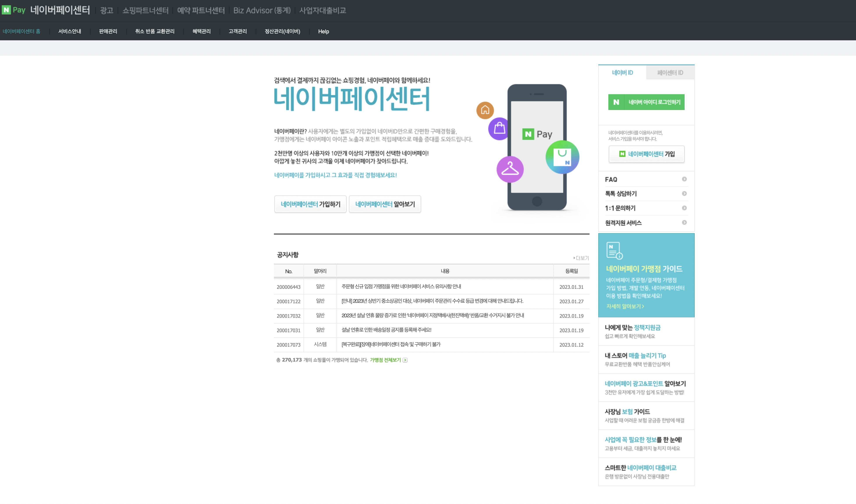Click the arrow icon beside 톡톡 상담하기

pyautogui.click(x=685, y=193)
